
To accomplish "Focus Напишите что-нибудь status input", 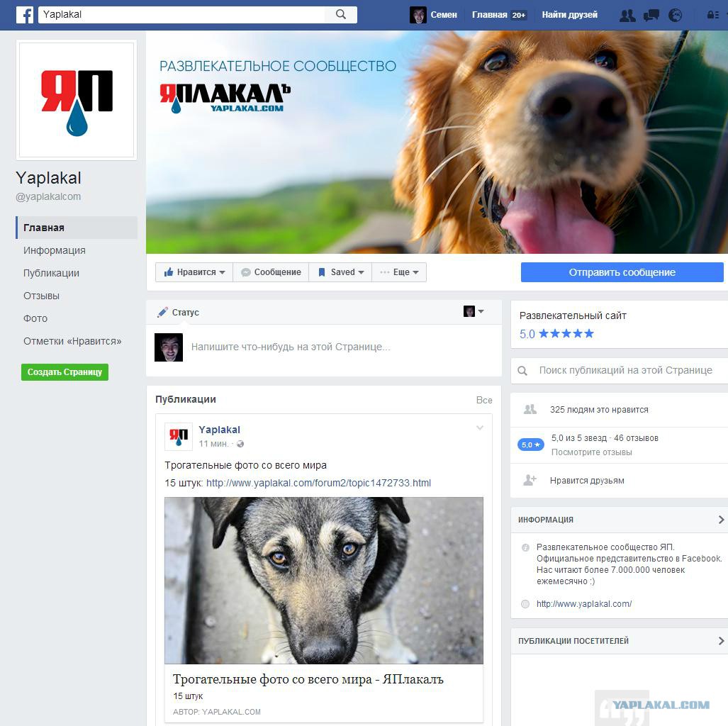I will [291, 347].
